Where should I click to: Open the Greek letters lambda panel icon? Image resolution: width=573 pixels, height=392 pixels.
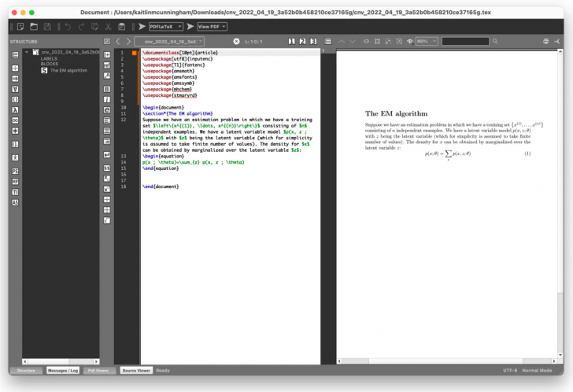15,110
